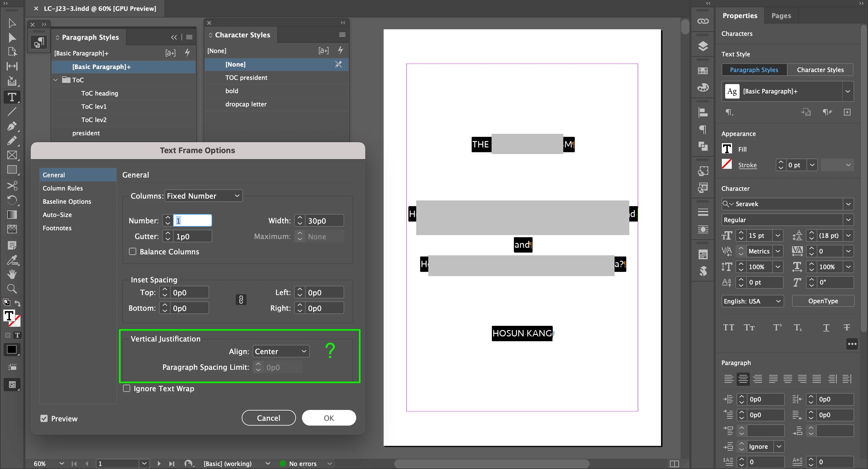Select the Type tool in toolbar
Viewport: 868px width, 469px height.
pyautogui.click(x=12, y=97)
